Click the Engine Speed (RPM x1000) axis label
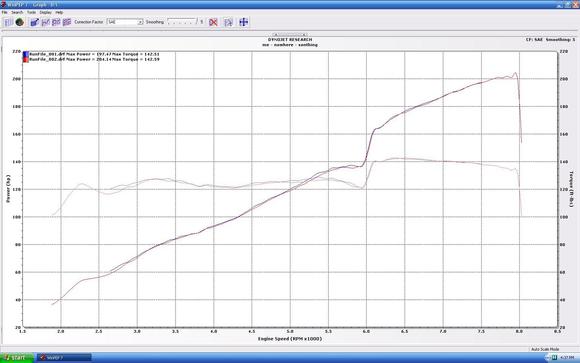This screenshot has width=580, height=363. 290,339
